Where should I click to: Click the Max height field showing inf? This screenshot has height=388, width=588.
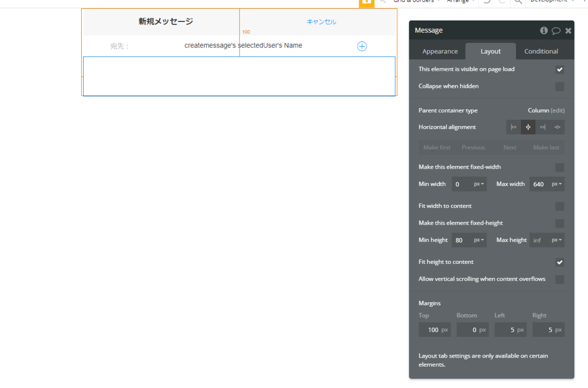click(x=539, y=240)
